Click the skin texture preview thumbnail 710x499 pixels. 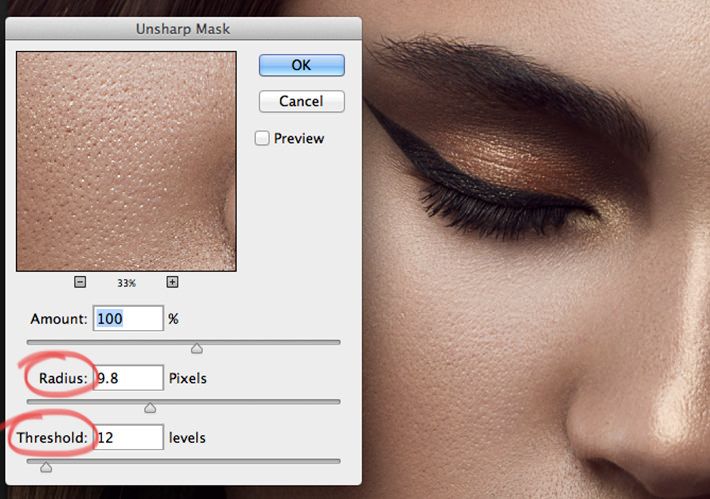click(x=126, y=161)
